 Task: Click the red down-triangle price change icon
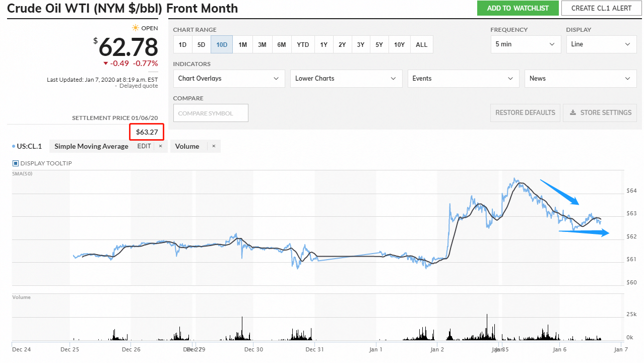coord(105,64)
